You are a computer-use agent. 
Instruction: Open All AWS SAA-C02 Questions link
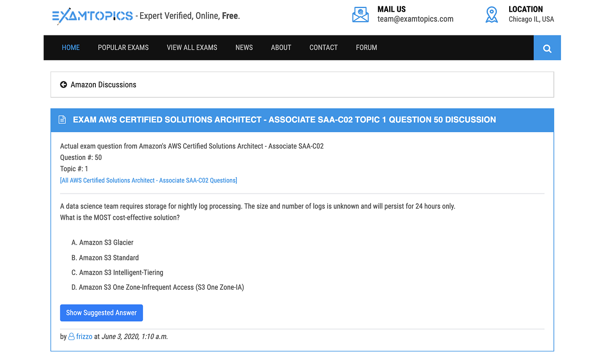149,181
